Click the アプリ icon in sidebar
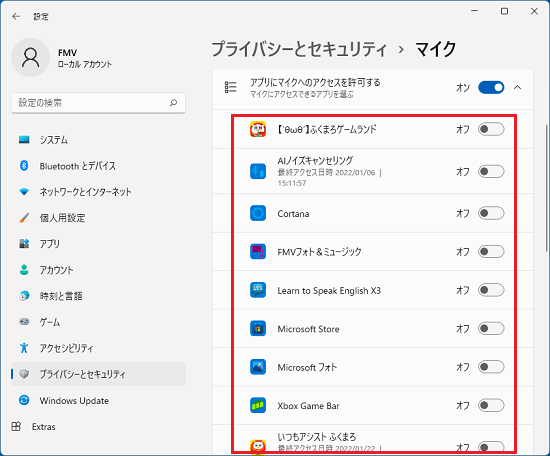The height and width of the screenshot is (456, 550). coord(24,243)
